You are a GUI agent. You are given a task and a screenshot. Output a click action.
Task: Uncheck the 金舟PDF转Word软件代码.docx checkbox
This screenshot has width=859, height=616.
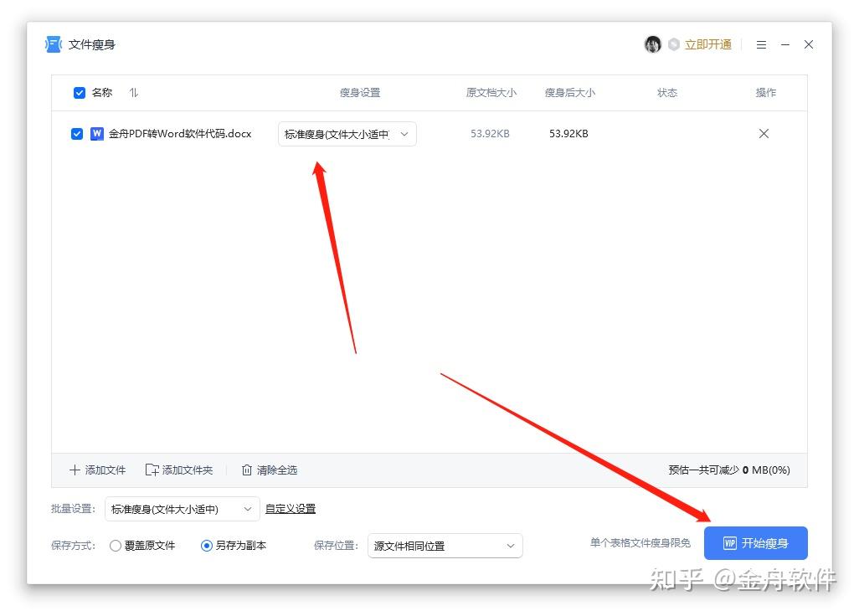(x=77, y=134)
